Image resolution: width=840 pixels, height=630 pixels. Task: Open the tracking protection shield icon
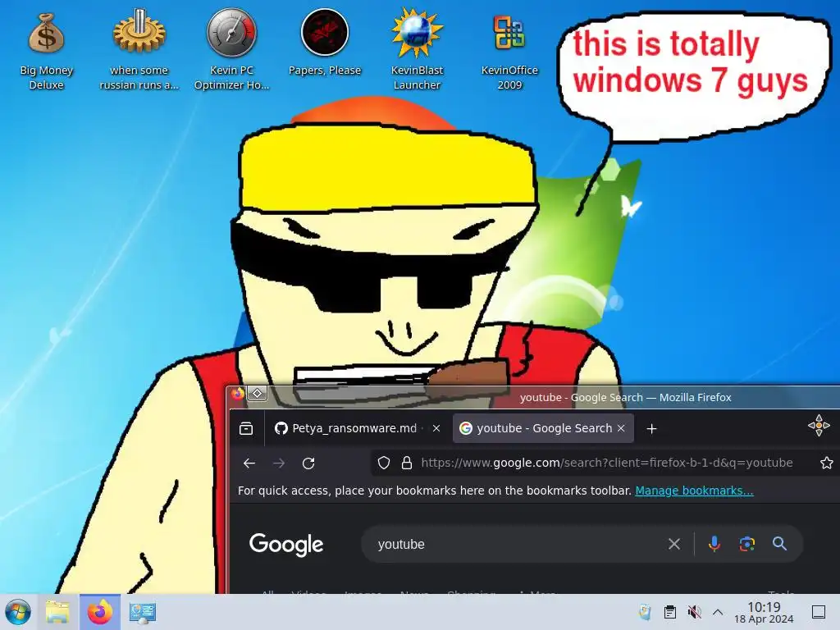coord(384,463)
